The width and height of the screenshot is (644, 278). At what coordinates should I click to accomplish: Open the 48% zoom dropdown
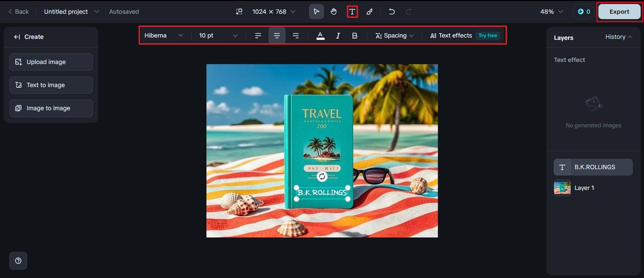click(x=551, y=12)
